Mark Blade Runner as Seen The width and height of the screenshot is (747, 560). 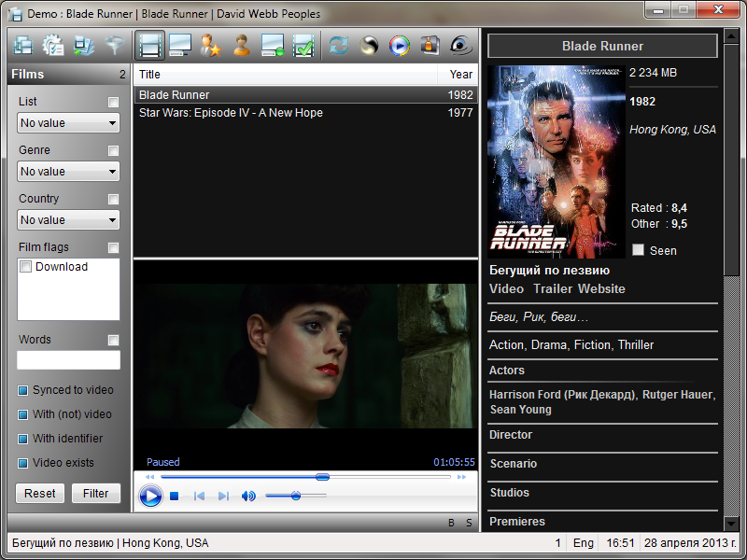tap(638, 250)
